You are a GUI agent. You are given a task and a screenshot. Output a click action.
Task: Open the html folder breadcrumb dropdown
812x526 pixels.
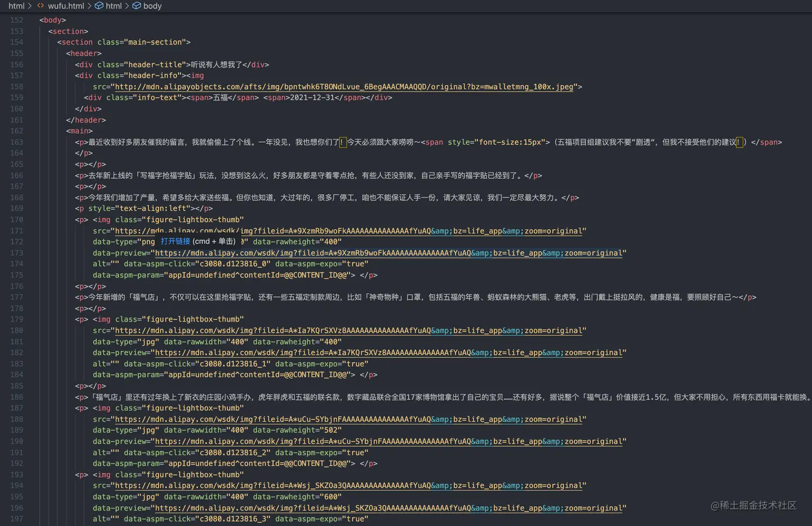(x=17, y=6)
